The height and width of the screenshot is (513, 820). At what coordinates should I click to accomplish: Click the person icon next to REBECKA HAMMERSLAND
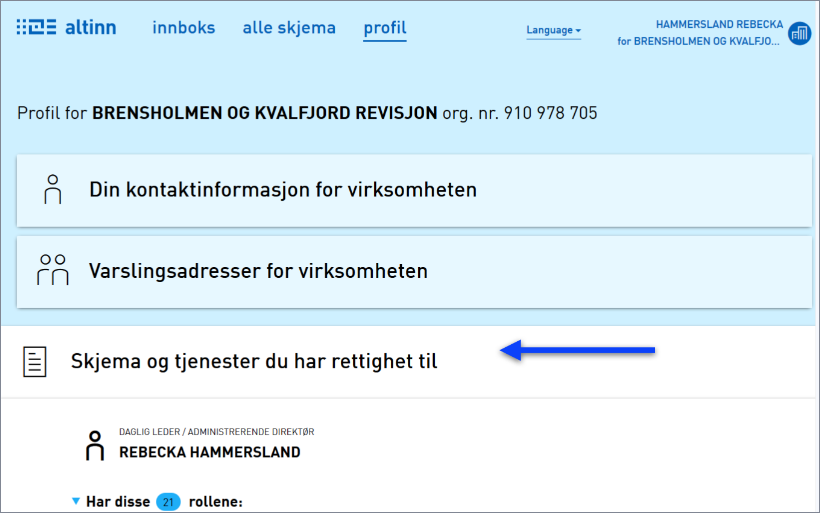tap(95, 446)
